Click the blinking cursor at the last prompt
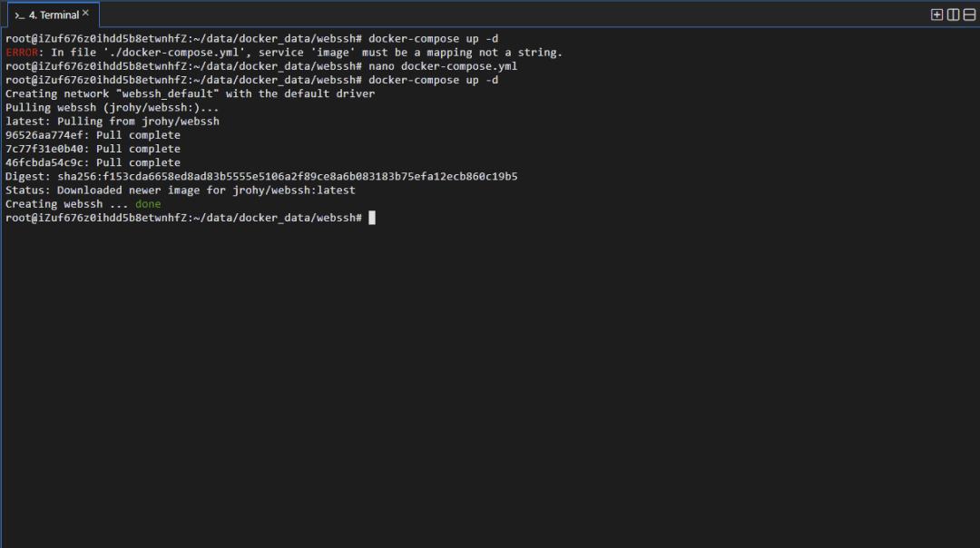980x548 pixels. [x=372, y=218]
